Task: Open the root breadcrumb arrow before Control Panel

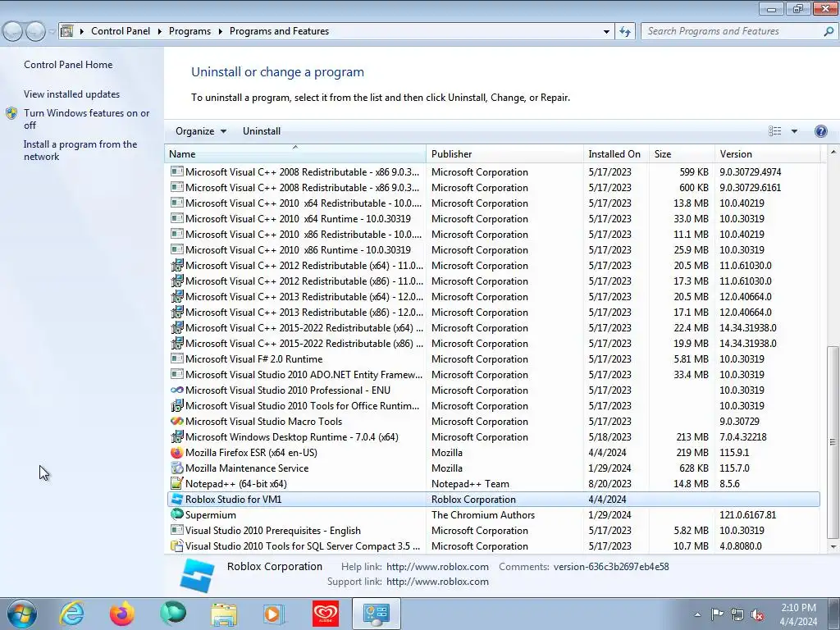Action: [82, 32]
